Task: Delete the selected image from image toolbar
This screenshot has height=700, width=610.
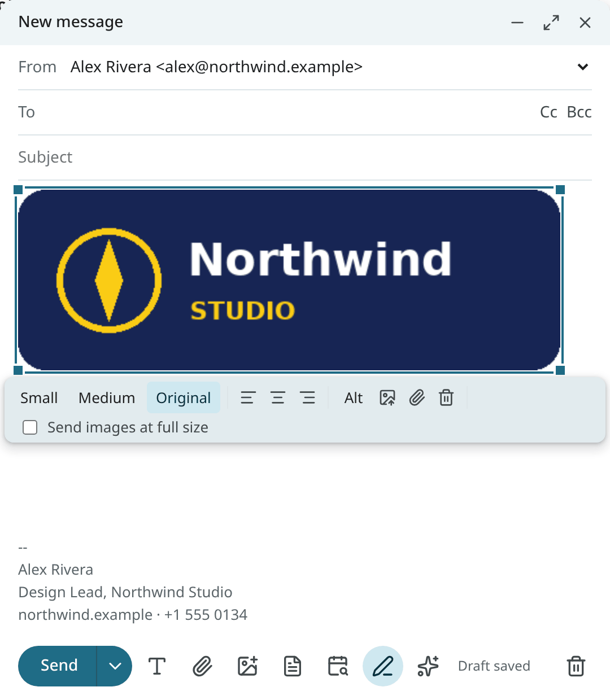Action: pos(446,398)
